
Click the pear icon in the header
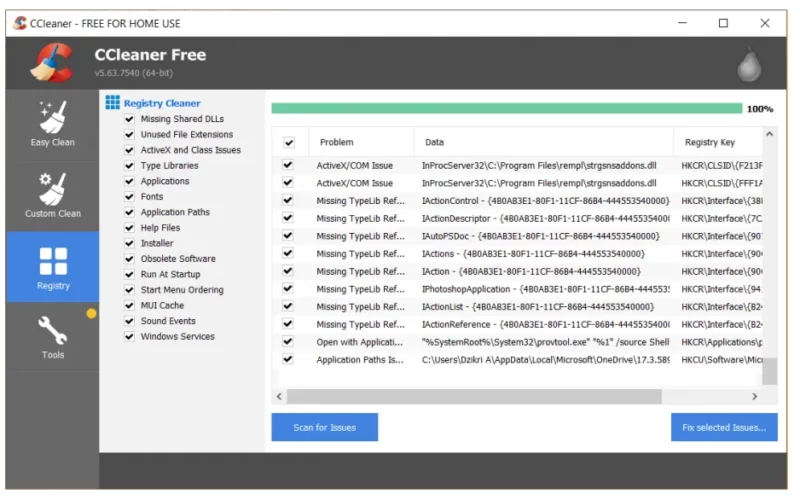[749, 64]
